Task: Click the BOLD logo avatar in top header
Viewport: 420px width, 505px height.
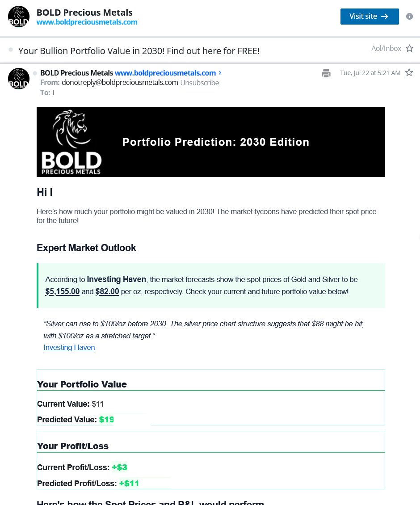Action: click(x=19, y=17)
